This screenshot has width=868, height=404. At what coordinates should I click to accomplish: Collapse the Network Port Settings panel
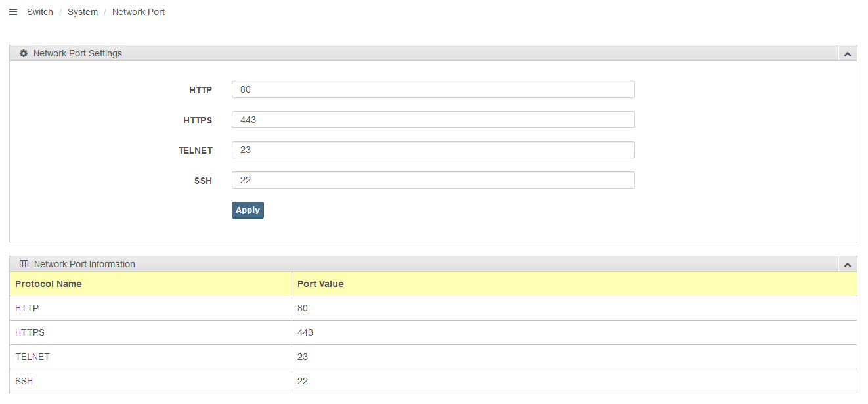[x=847, y=54]
